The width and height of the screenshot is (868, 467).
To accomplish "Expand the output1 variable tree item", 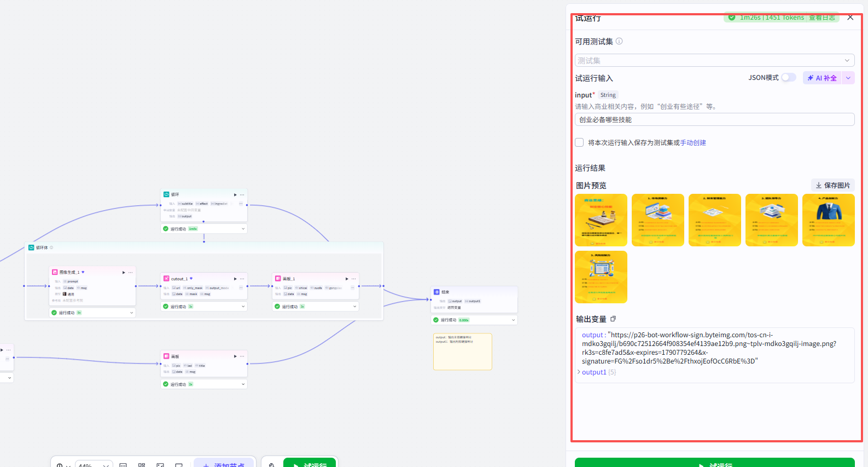I will point(579,372).
